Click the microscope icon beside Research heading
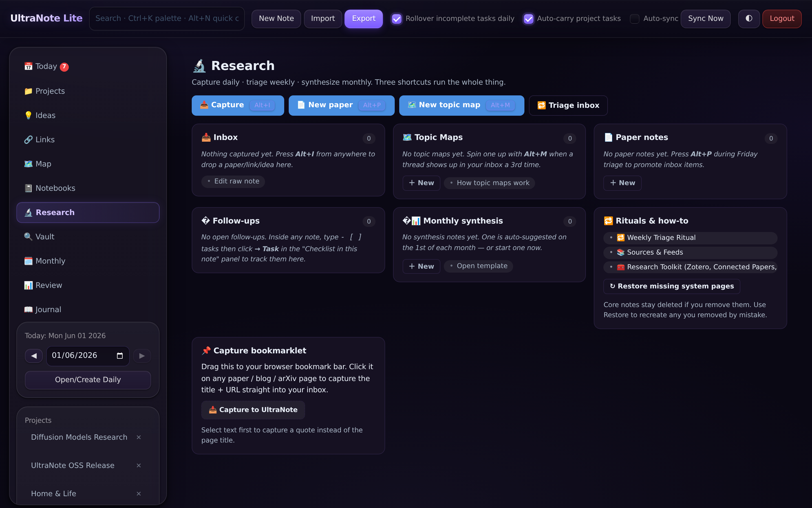The image size is (812, 508). (x=199, y=66)
